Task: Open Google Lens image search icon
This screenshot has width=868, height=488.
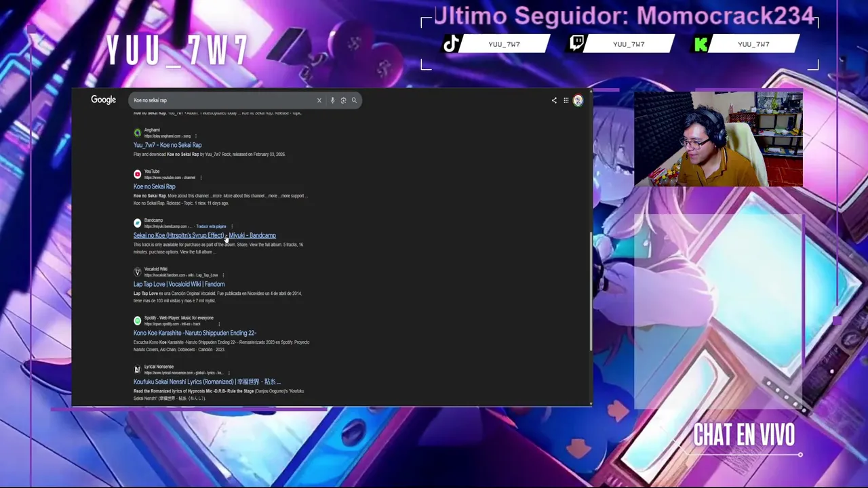Action: [343, 100]
